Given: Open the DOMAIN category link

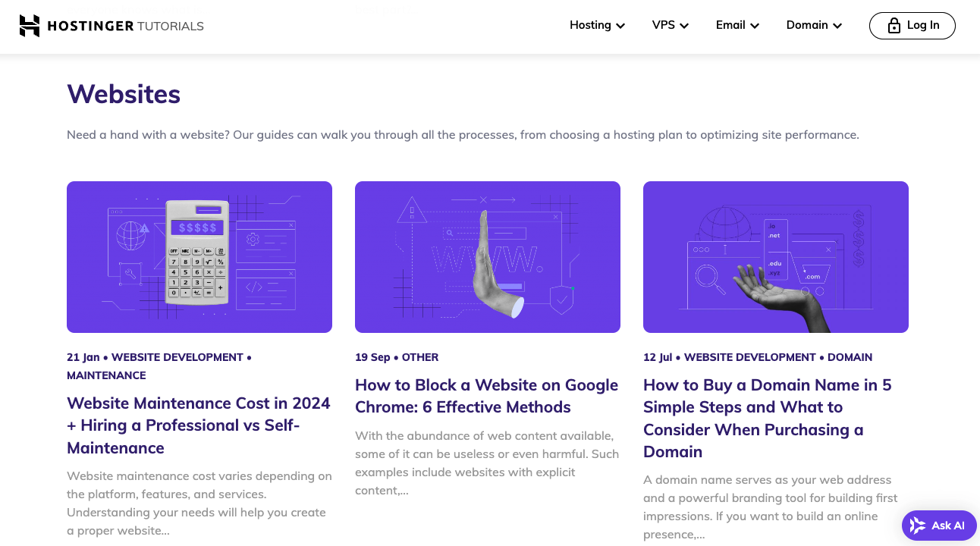Looking at the screenshot, I should click(850, 356).
